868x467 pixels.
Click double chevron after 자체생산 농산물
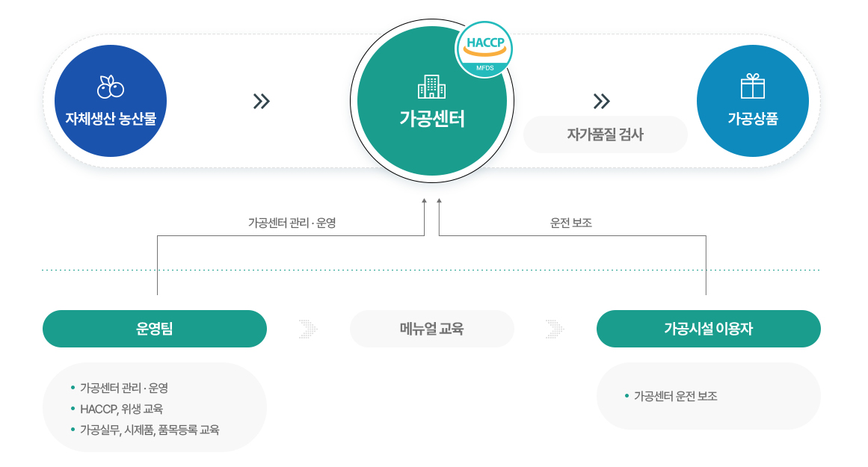coord(261,101)
